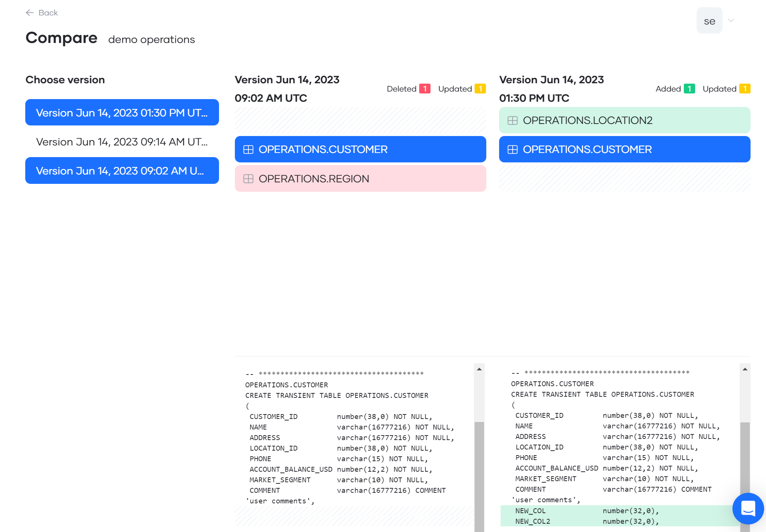Click the table icon next to OPERATIONS.REGION
766x532 pixels.
[248, 179]
